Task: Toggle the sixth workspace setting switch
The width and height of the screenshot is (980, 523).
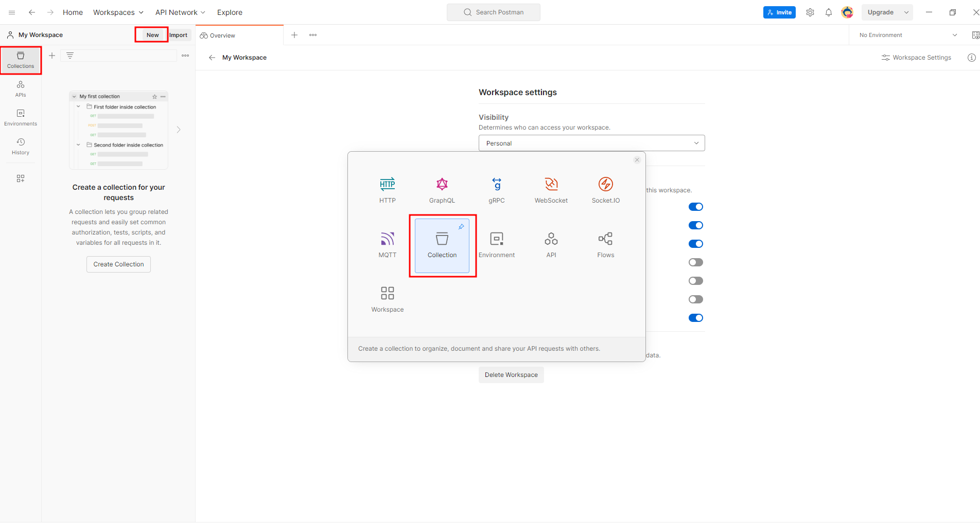Action: tap(696, 299)
